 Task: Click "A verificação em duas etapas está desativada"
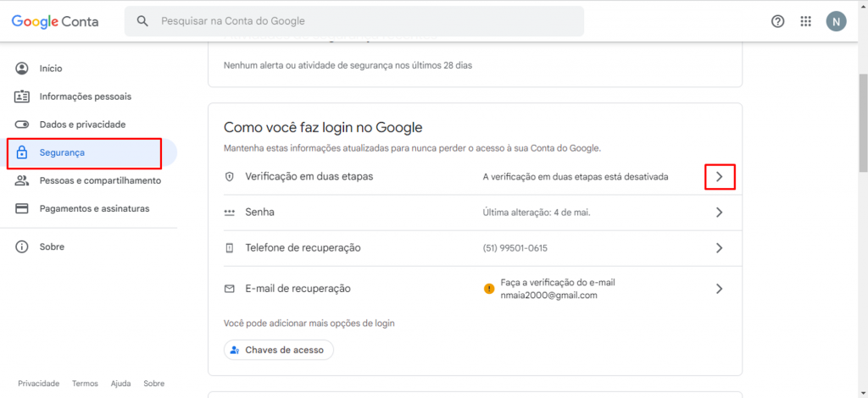576,177
